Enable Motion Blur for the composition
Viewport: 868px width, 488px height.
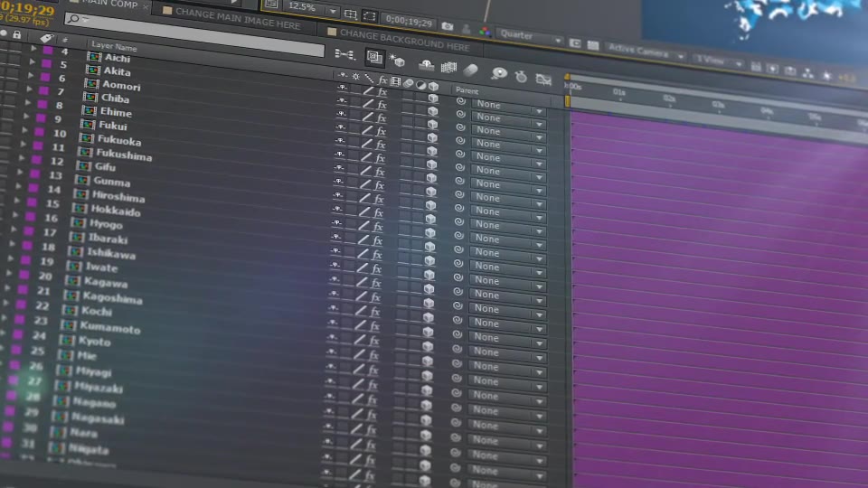coord(470,70)
